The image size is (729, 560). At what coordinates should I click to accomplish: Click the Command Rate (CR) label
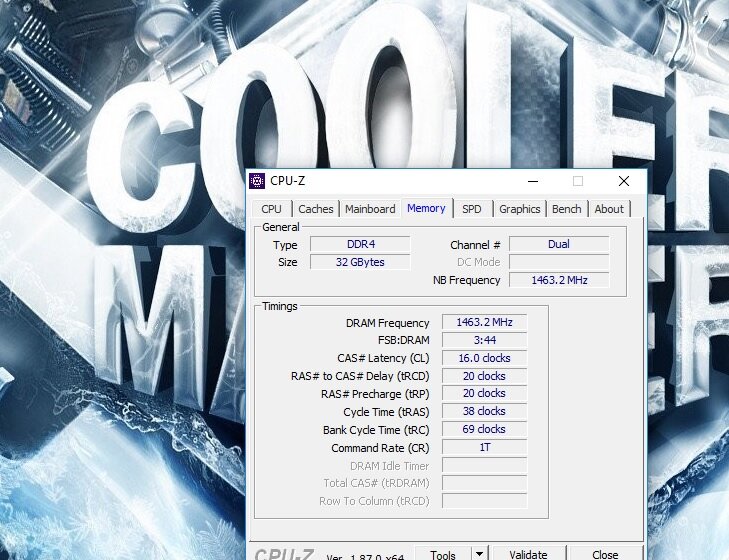pyautogui.click(x=380, y=448)
